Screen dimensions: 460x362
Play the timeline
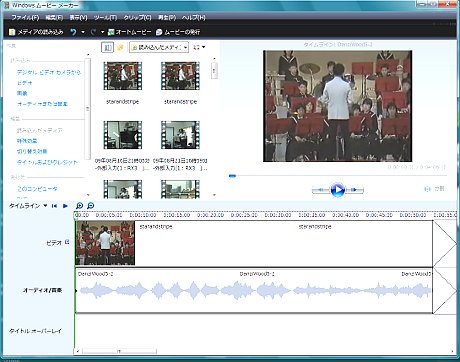pyautogui.click(x=65, y=206)
